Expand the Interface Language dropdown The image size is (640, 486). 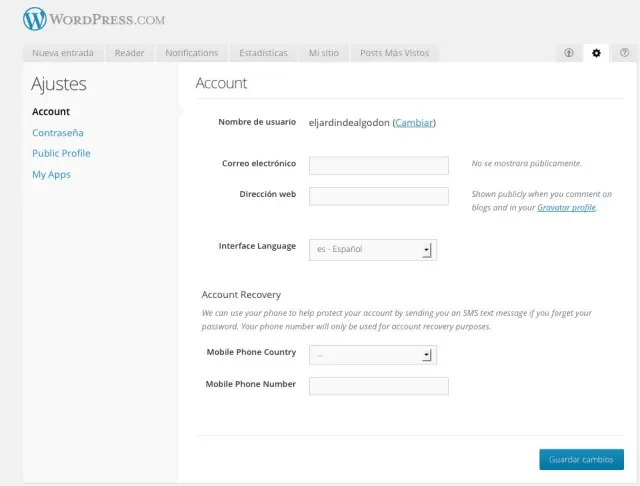click(x=372, y=249)
